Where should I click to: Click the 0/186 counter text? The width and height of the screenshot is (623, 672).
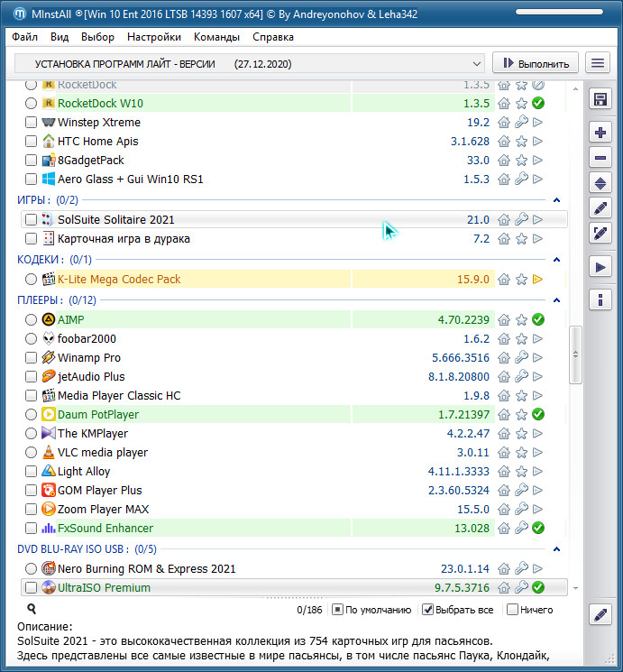click(309, 610)
